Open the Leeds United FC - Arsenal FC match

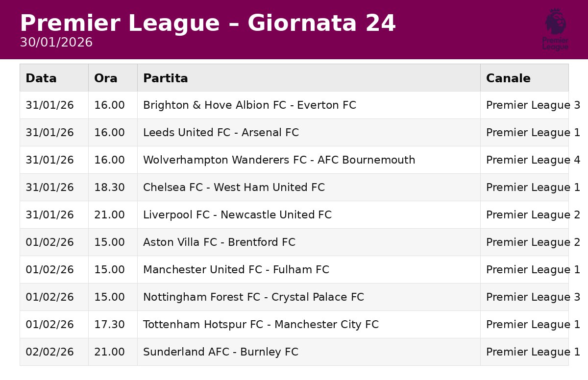click(294, 132)
